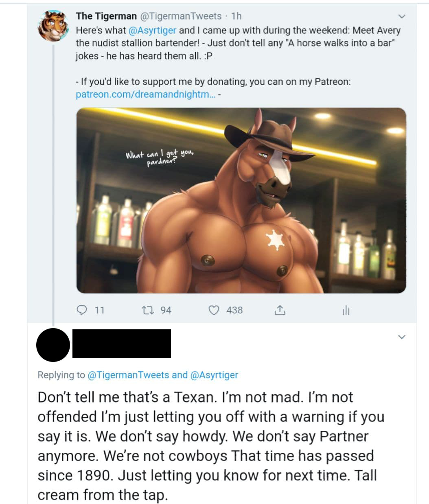
Task: Click the blacked-out reply author name
Action: pyautogui.click(x=121, y=344)
